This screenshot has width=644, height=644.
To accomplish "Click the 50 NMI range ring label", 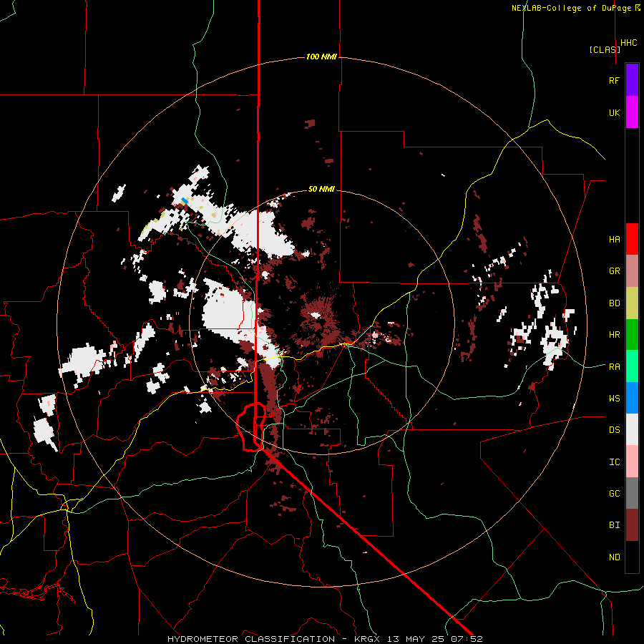I will tap(321, 189).
